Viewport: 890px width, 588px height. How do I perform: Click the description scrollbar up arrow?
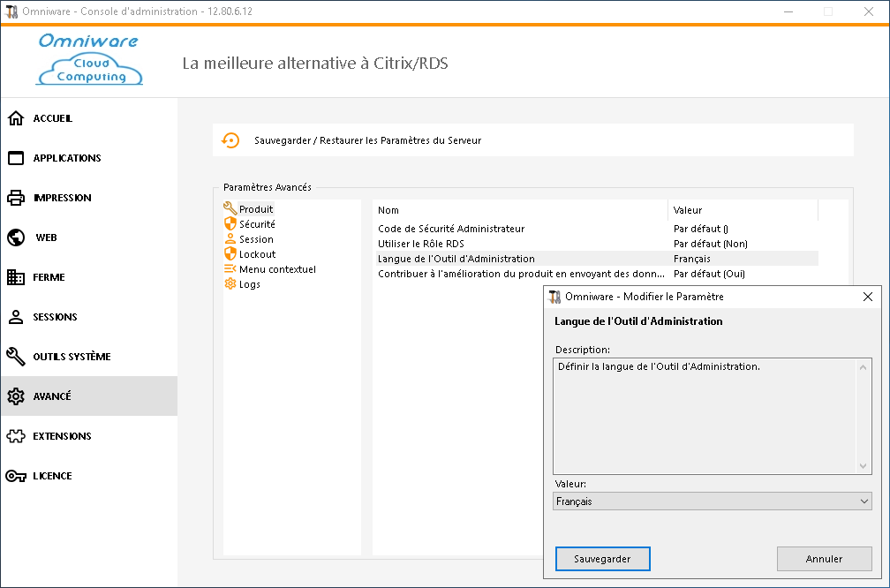click(863, 367)
